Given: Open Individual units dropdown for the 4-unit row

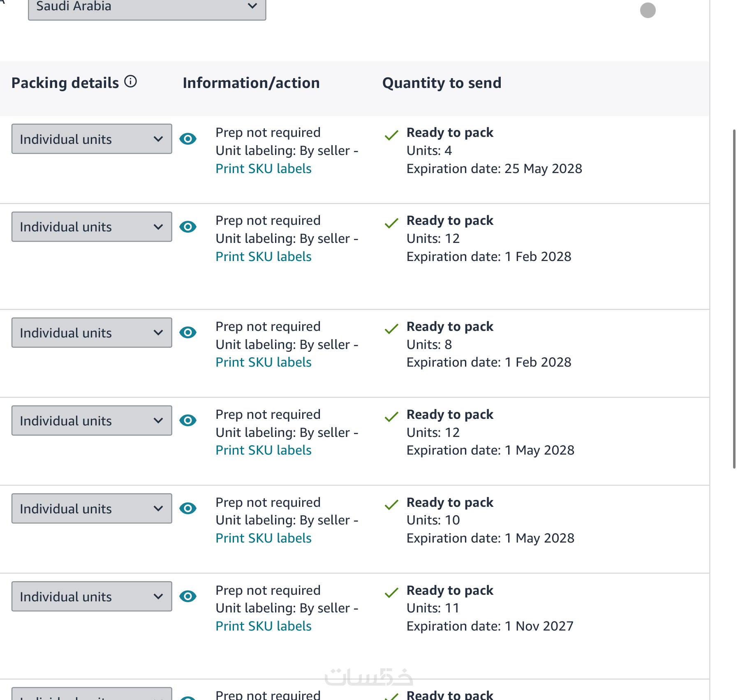Looking at the screenshot, I should click(x=92, y=139).
